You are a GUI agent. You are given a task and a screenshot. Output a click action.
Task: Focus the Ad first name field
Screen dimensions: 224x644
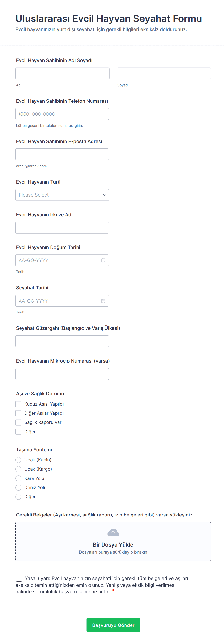(x=62, y=74)
